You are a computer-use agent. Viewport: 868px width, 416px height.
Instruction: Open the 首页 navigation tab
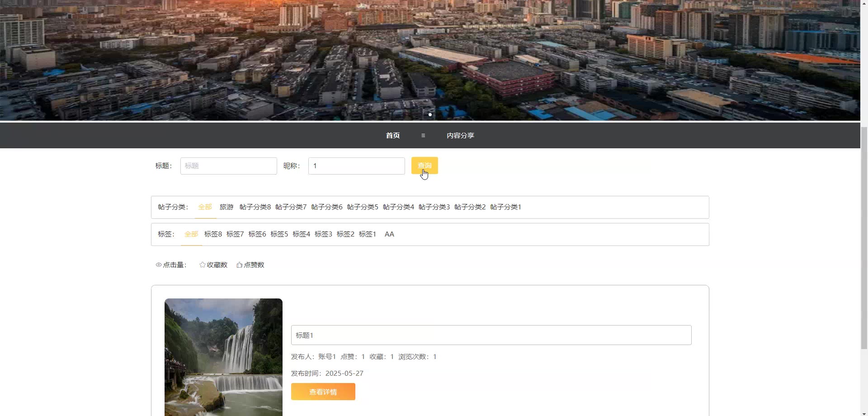pos(392,136)
